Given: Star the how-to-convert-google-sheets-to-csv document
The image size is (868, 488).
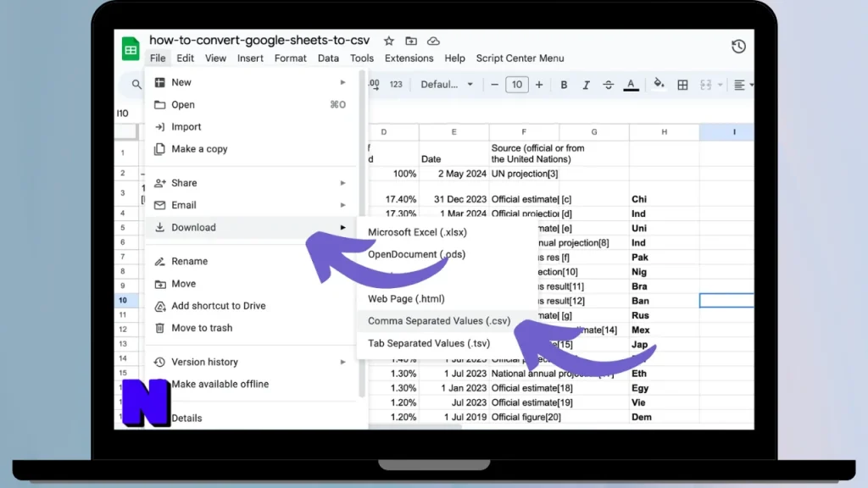Looking at the screenshot, I should [x=389, y=41].
